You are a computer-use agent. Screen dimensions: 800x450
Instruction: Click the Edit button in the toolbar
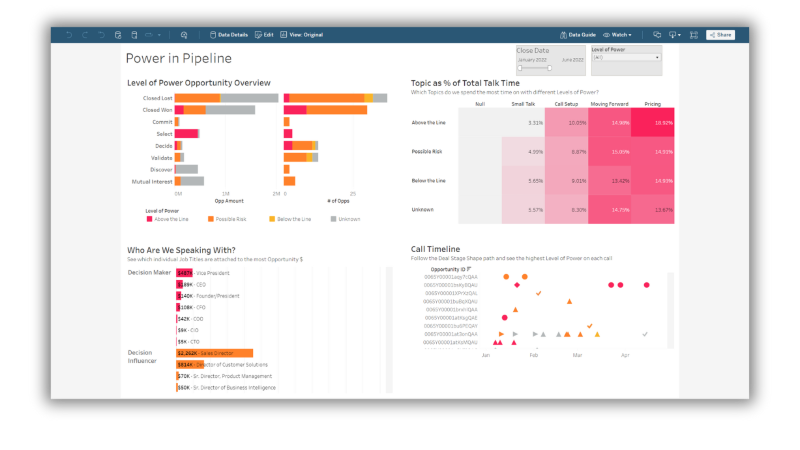click(264, 35)
